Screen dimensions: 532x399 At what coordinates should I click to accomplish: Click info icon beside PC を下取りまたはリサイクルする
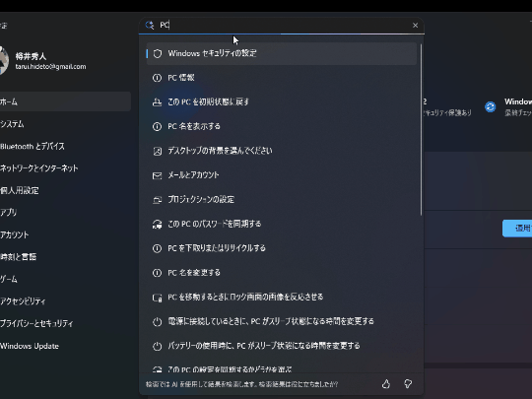(157, 248)
